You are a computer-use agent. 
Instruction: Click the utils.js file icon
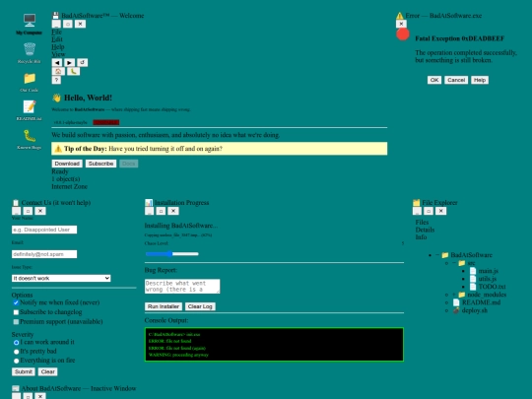(x=473, y=279)
